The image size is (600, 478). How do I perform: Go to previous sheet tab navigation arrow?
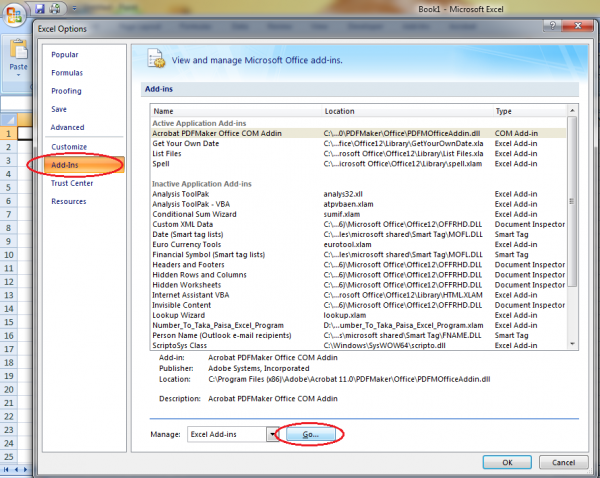(16, 470)
